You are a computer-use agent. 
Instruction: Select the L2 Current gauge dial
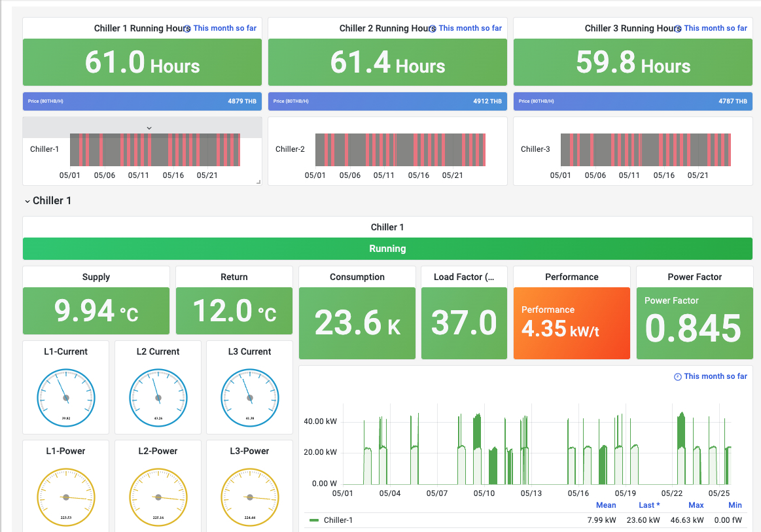[x=157, y=397]
